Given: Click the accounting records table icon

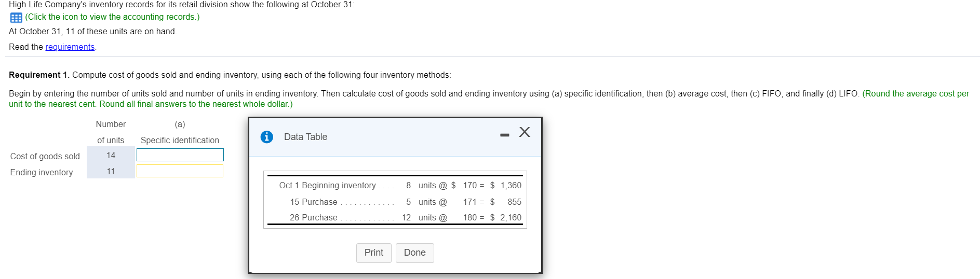Looking at the screenshot, I should pyautogui.click(x=16, y=18).
